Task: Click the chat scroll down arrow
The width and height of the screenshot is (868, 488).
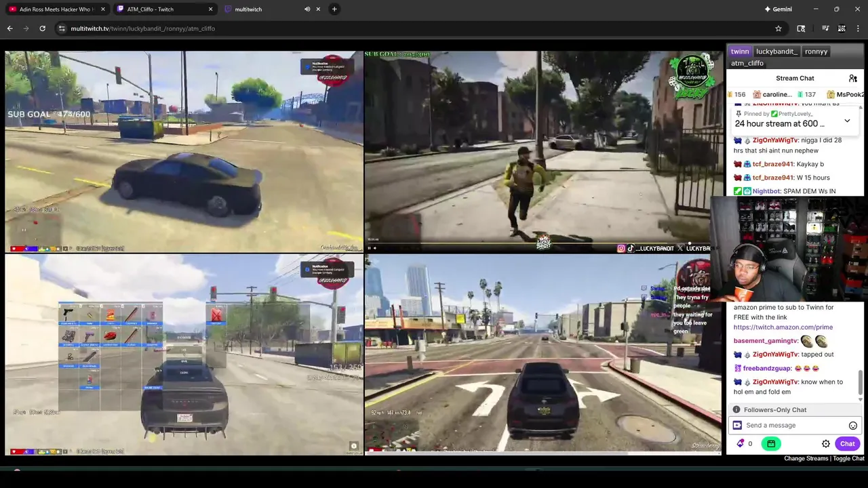Action: click(862, 399)
